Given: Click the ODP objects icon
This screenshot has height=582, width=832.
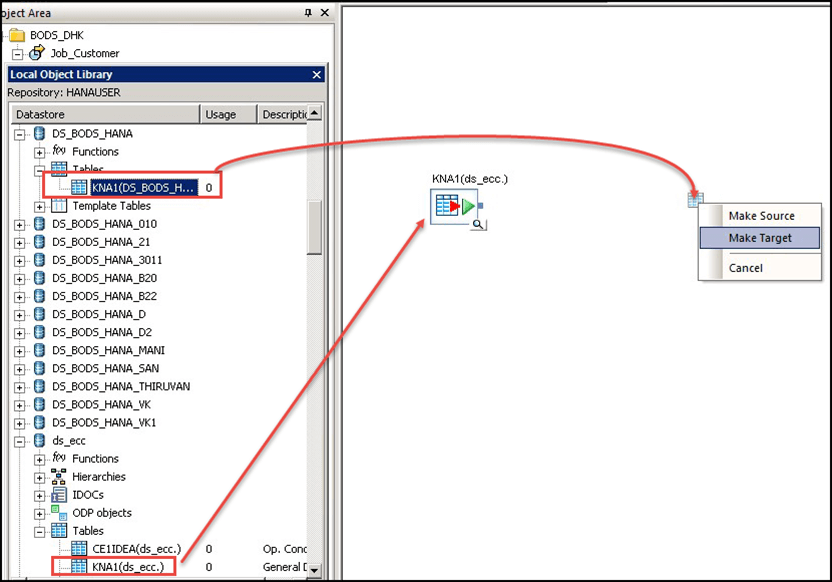Looking at the screenshot, I should click(60, 513).
